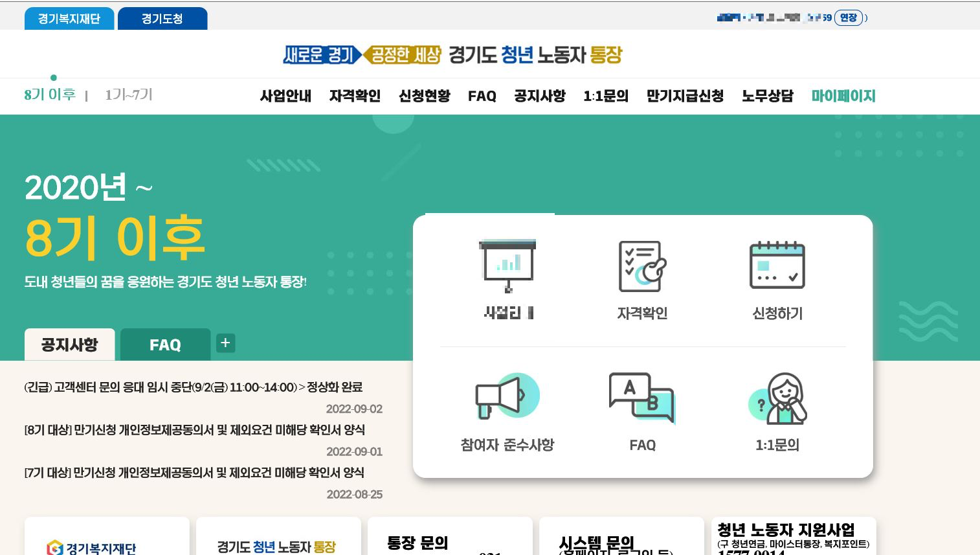Open 마이페이지 in the main menu

843,96
